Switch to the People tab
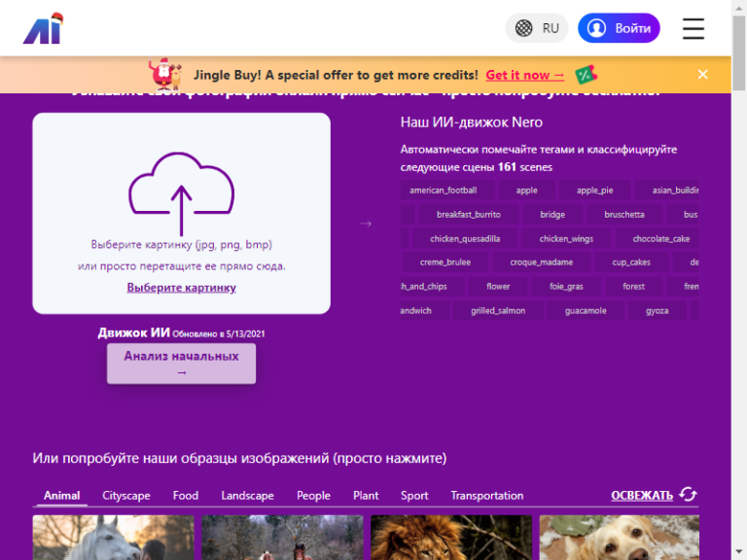Viewport: 747px width, 560px height. coord(313,496)
